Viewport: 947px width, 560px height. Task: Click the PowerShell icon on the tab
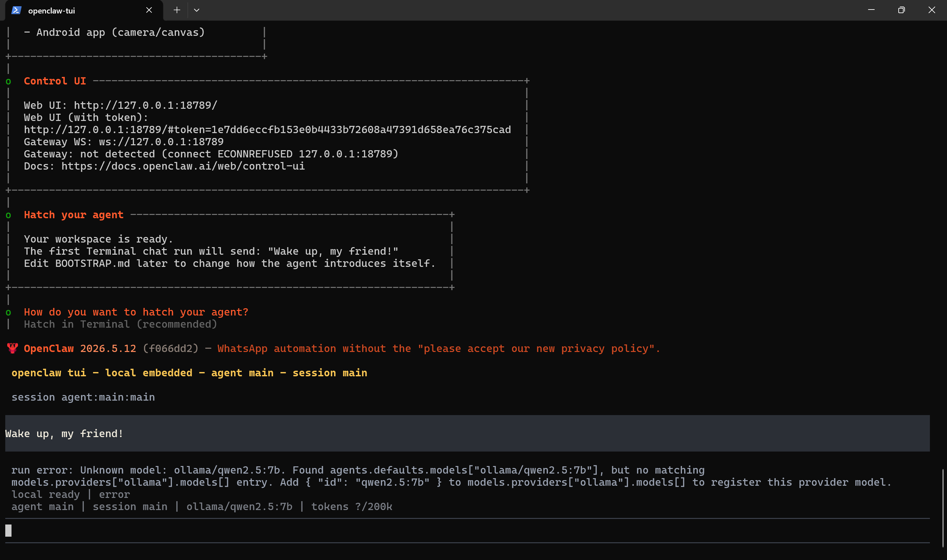(x=16, y=10)
